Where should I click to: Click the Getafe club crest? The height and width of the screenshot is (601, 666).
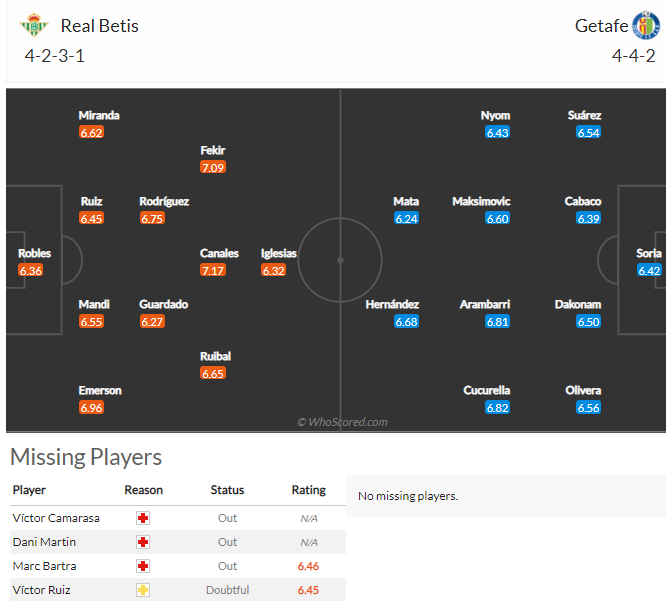point(646,25)
